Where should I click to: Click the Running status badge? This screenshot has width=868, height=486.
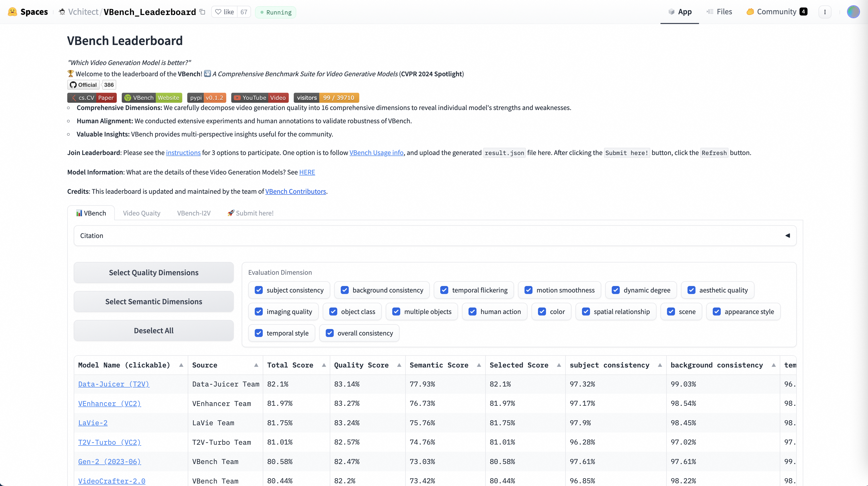tap(276, 12)
